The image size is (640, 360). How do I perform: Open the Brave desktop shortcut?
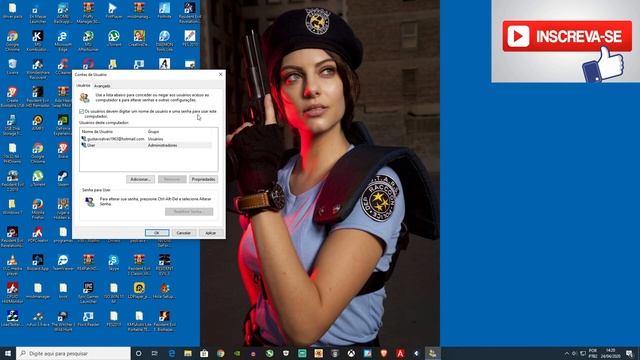click(63, 150)
